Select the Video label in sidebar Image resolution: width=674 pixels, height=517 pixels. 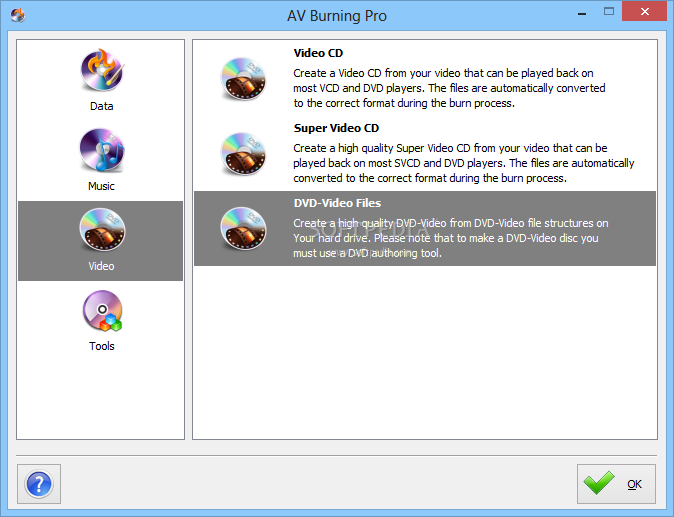pos(101,266)
